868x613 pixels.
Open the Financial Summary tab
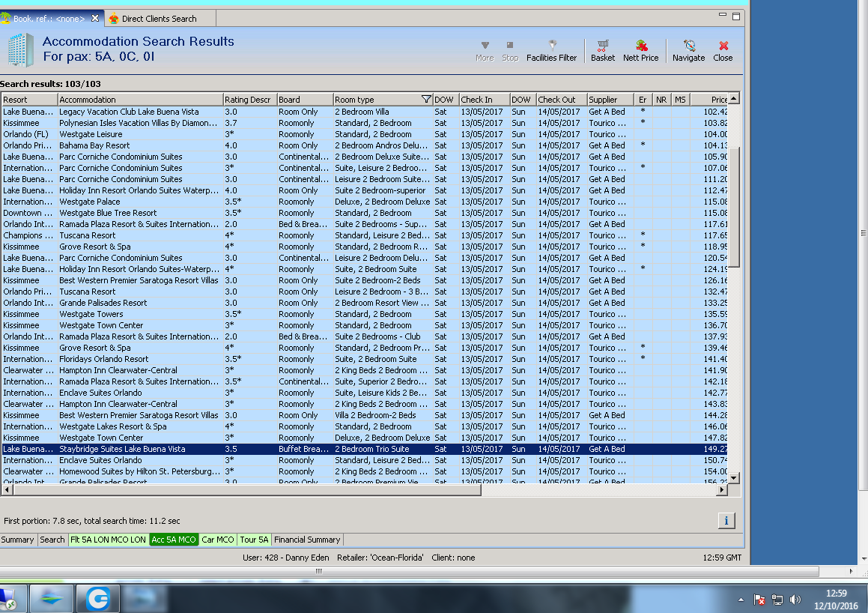click(x=307, y=540)
